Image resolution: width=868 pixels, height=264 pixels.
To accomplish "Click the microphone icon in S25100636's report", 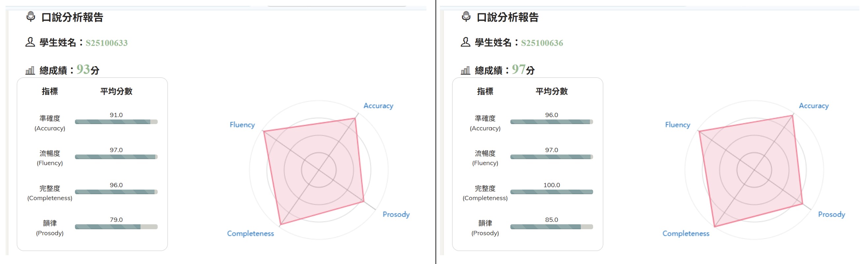I will pos(466,16).
